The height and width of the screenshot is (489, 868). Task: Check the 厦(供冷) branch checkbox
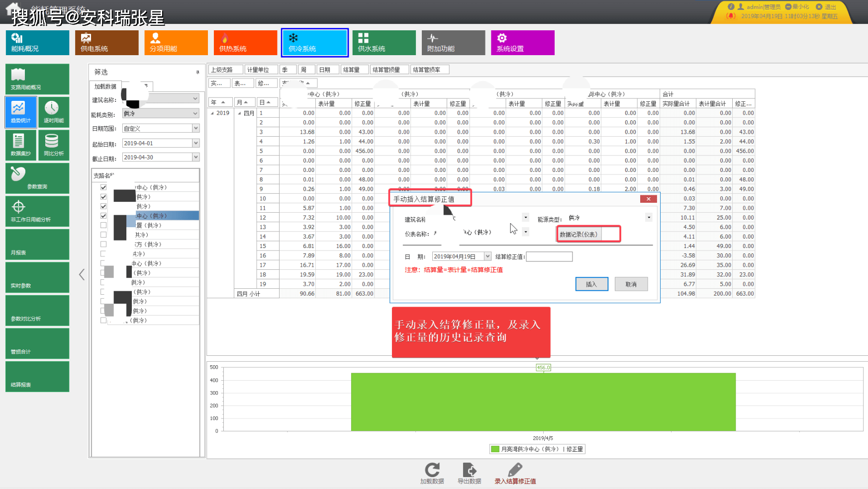(103, 225)
